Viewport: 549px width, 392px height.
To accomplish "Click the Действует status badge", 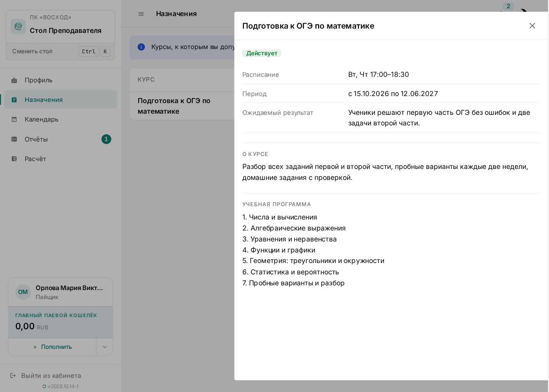I will coord(262,53).
